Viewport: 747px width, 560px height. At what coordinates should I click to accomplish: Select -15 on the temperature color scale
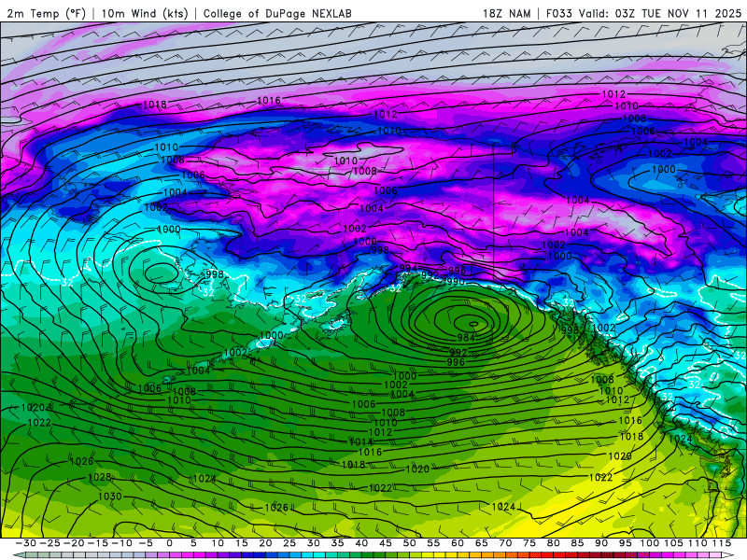(98, 543)
